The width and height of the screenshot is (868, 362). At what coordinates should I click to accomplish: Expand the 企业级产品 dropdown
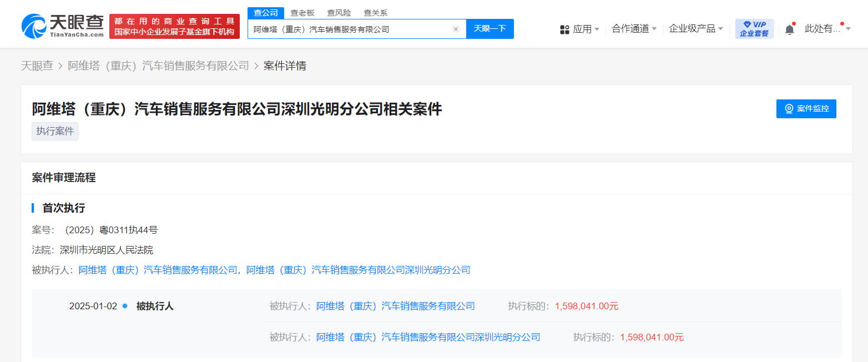point(696,29)
